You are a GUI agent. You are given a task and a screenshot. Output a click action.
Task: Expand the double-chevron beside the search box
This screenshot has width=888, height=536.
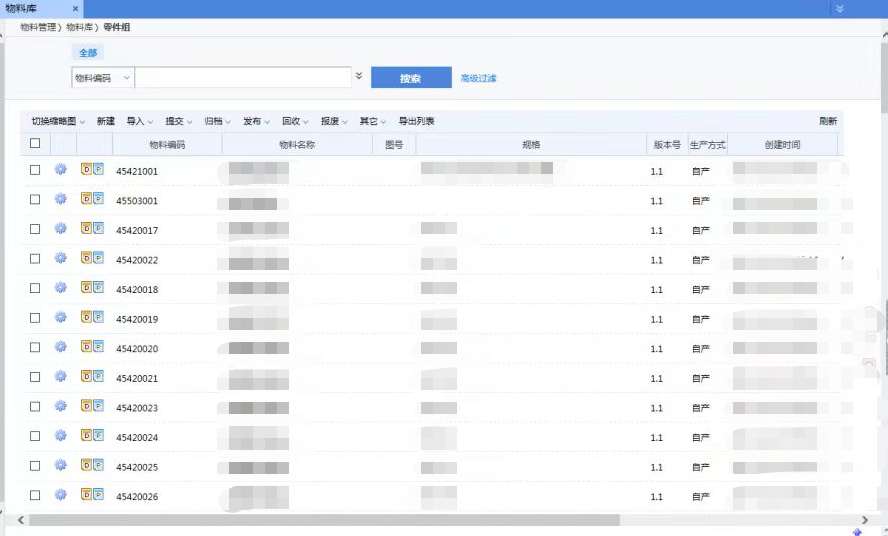pyautogui.click(x=359, y=76)
